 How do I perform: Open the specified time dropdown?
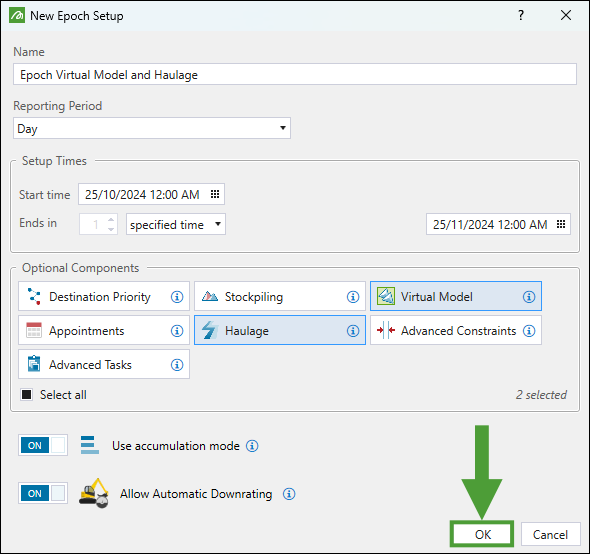click(176, 224)
